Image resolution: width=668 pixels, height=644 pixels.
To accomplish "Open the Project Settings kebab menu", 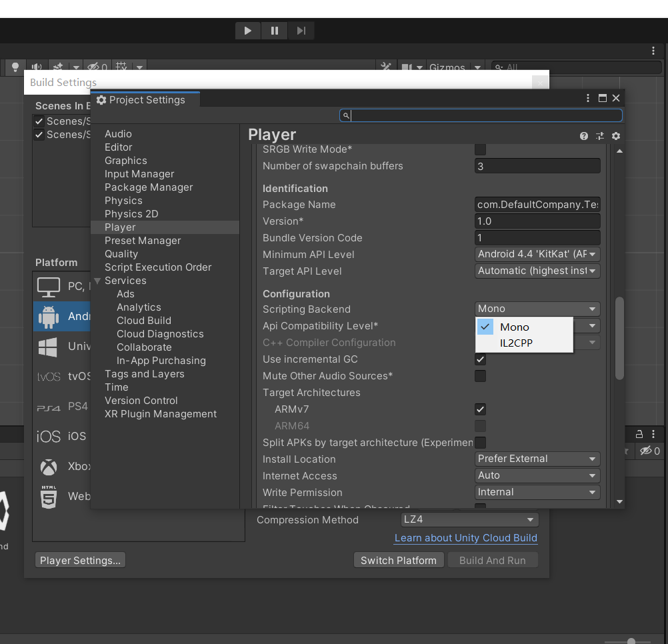I will 588,98.
